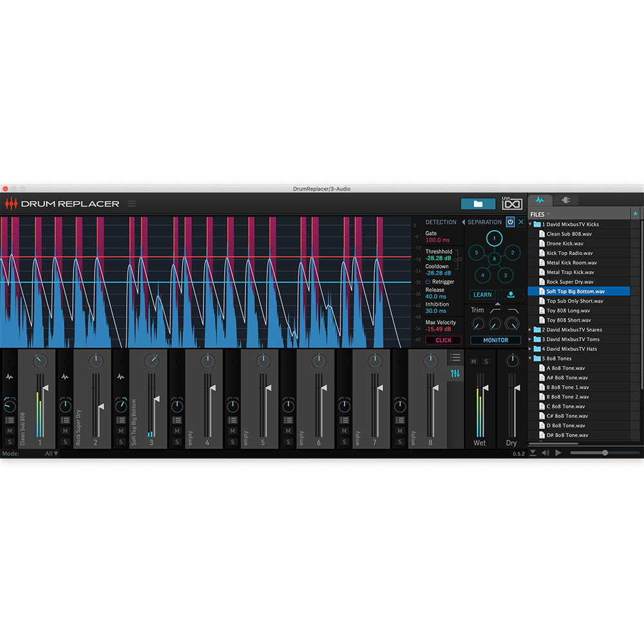
Task: Click channel 2 waveform icon
Action: [65, 376]
